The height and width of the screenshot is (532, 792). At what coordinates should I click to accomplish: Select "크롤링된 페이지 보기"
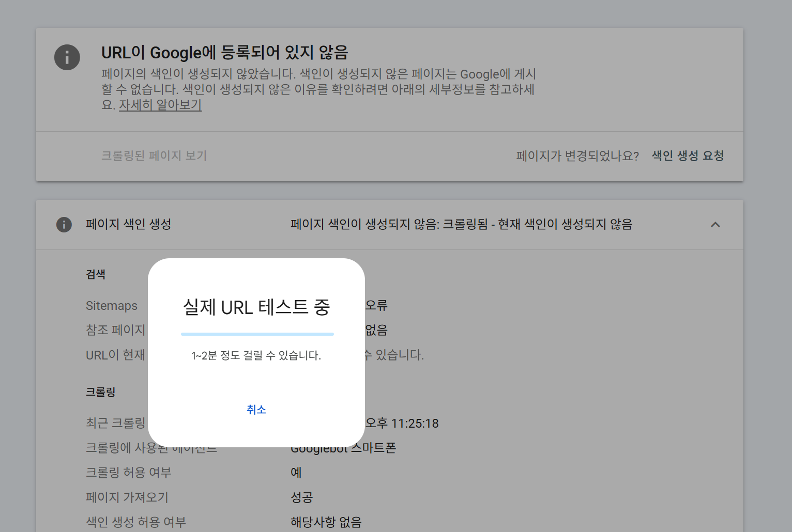point(154,155)
